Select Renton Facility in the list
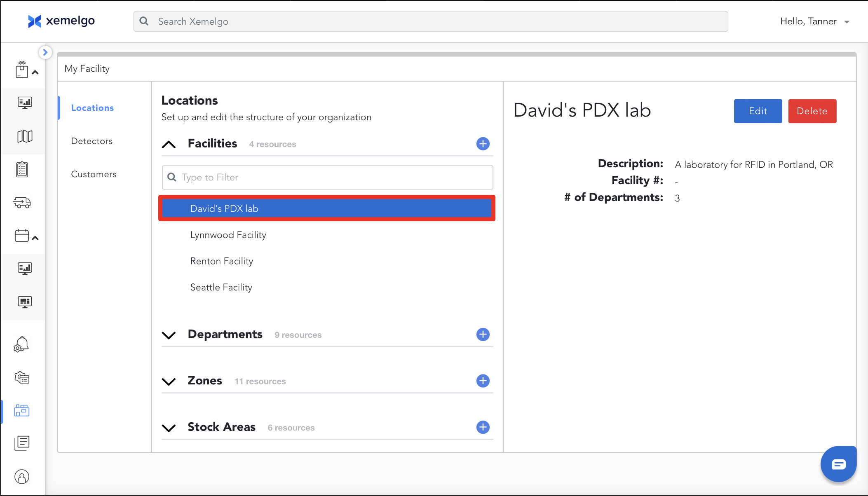Viewport: 868px width, 496px height. 222,261
